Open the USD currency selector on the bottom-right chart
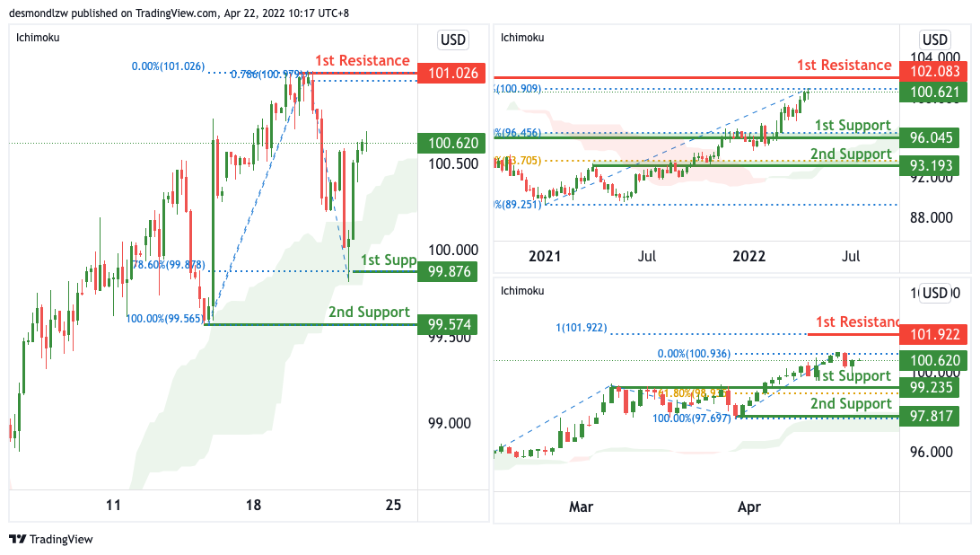 pyautogui.click(x=935, y=294)
